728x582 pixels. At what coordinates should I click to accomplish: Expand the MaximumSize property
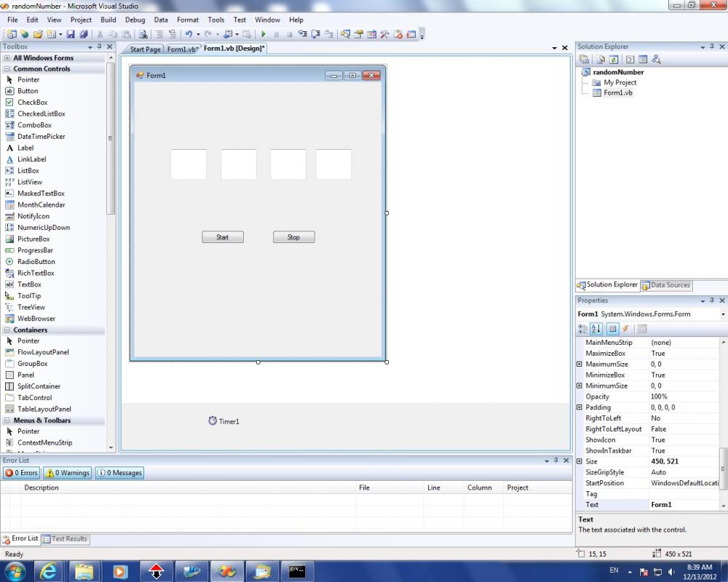click(579, 364)
